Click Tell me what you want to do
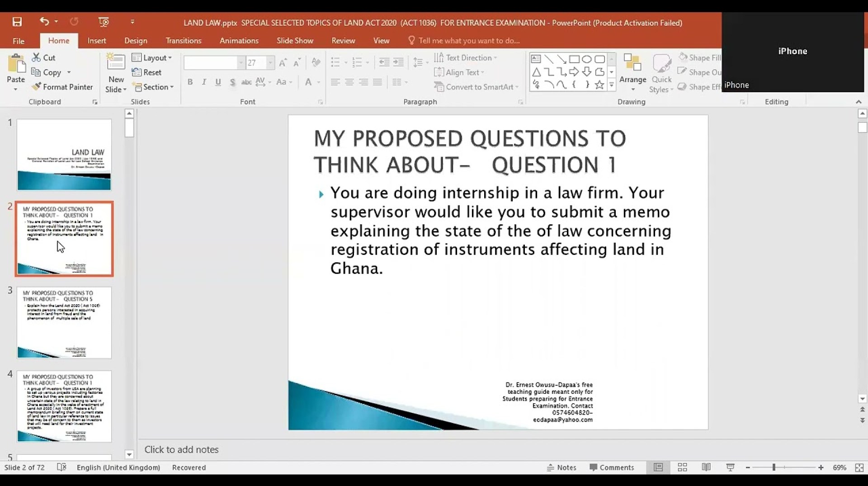 click(x=464, y=41)
